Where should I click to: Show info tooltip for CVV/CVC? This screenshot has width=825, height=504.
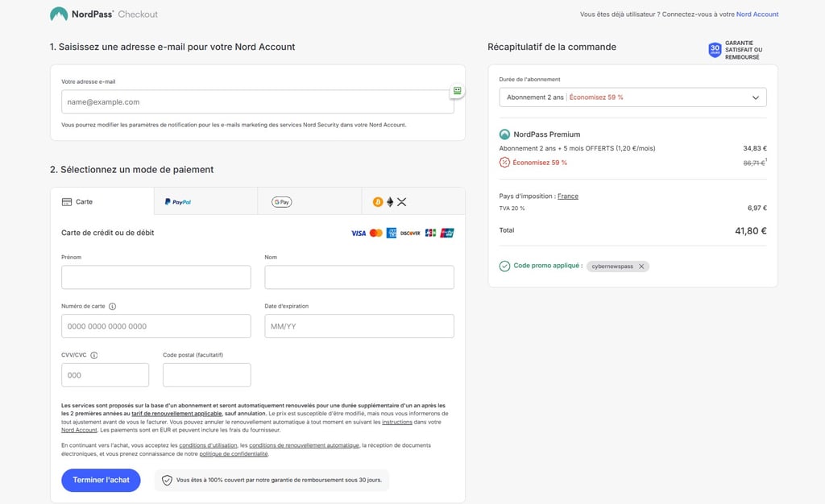(x=93, y=355)
